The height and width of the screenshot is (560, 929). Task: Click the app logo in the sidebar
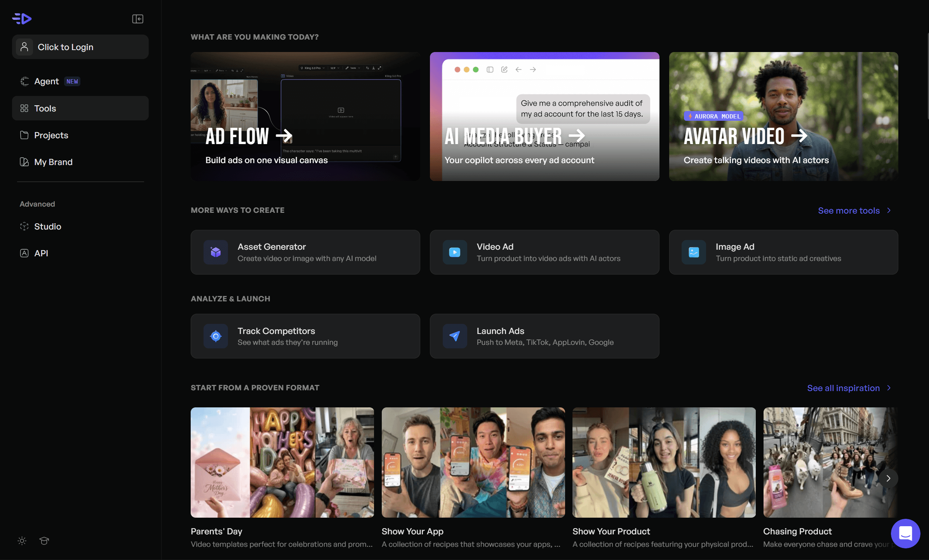click(x=22, y=19)
